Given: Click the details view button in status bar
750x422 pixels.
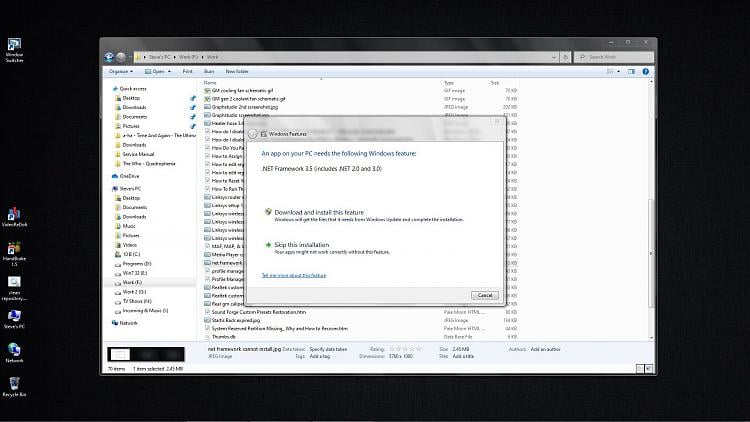Looking at the screenshot, I should 640,368.
